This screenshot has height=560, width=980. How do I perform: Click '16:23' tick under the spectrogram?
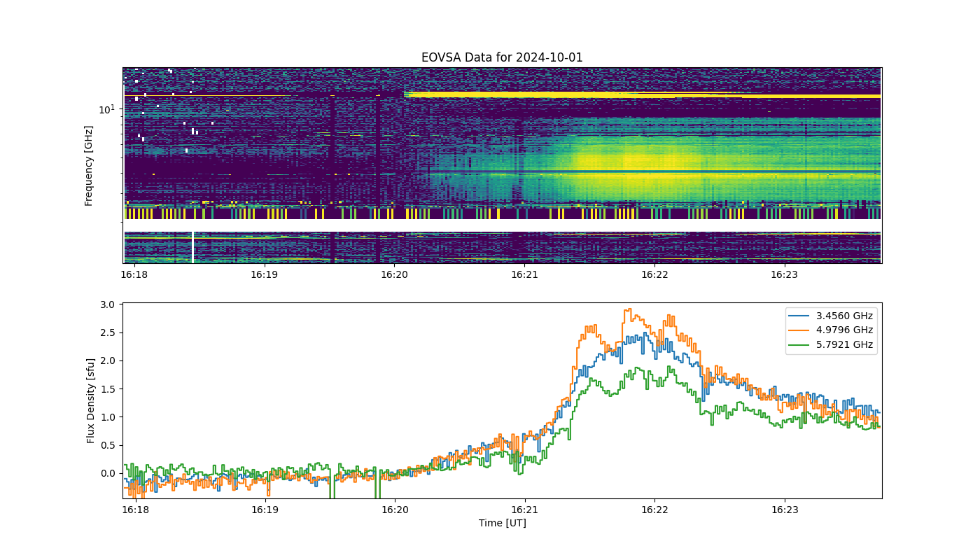[x=784, y=275]
